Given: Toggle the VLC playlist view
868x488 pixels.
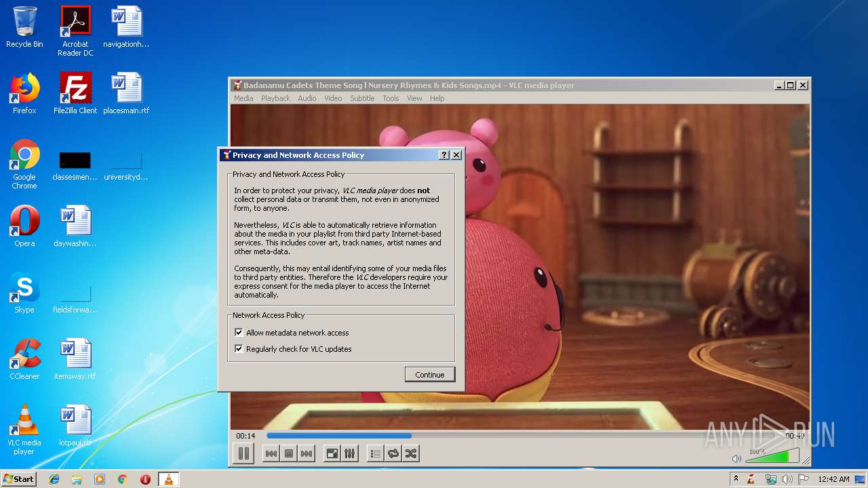Looking at the screenshot, I should point(375,453).
